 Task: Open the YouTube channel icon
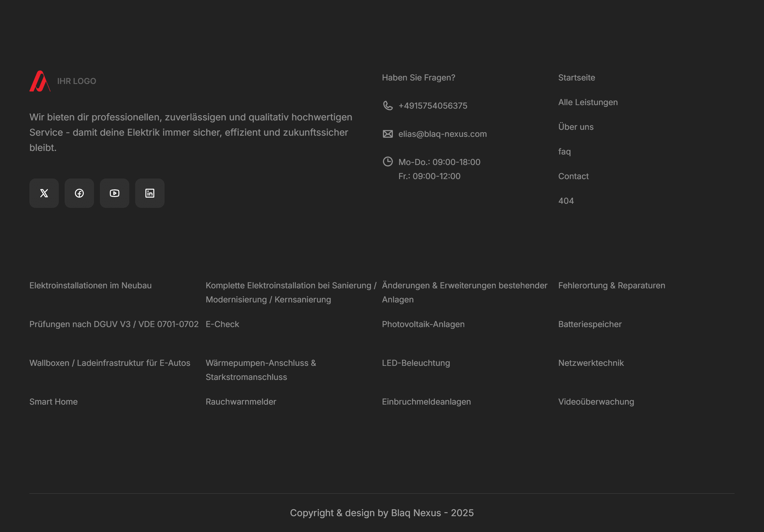click(114, 193)
